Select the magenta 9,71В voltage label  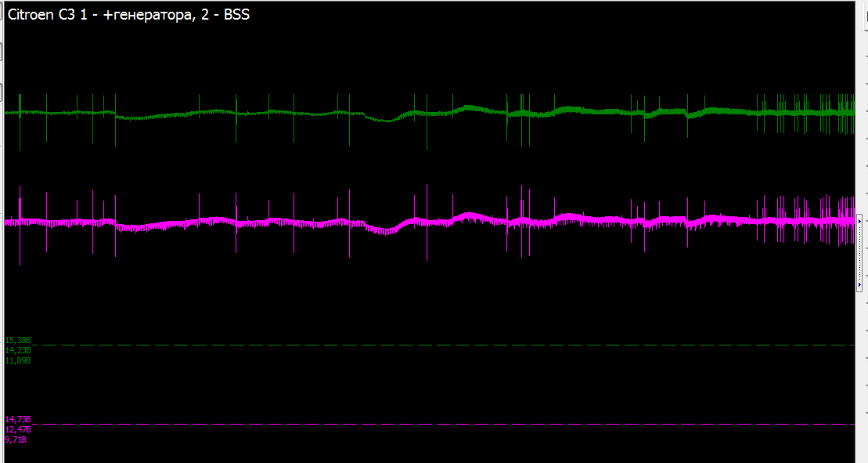pos(16,439)
